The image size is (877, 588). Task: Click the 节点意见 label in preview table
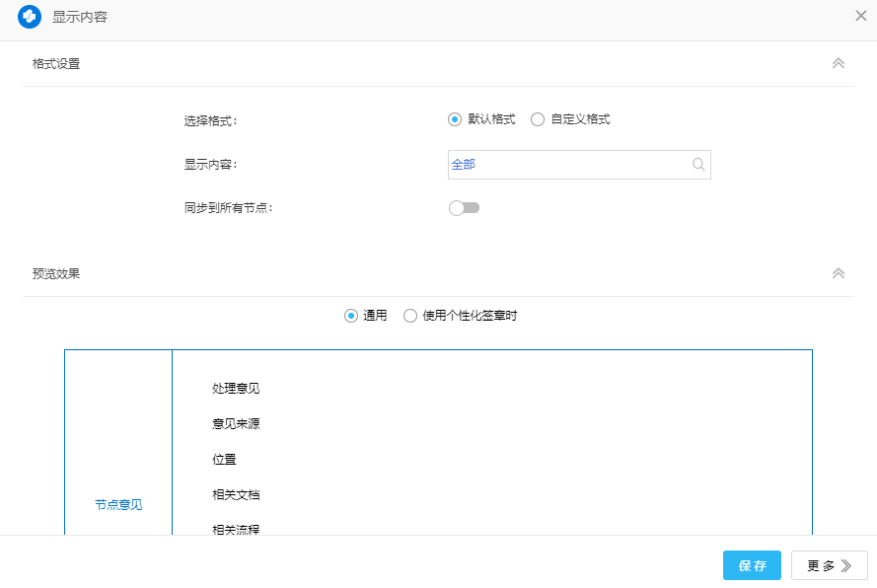pyautogui.click(x=118, y=504)
